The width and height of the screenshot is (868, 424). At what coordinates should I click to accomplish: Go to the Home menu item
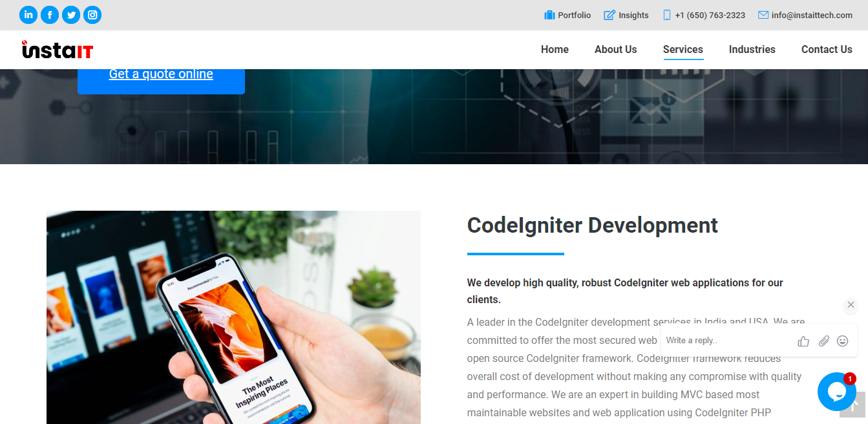click(555, 49)
